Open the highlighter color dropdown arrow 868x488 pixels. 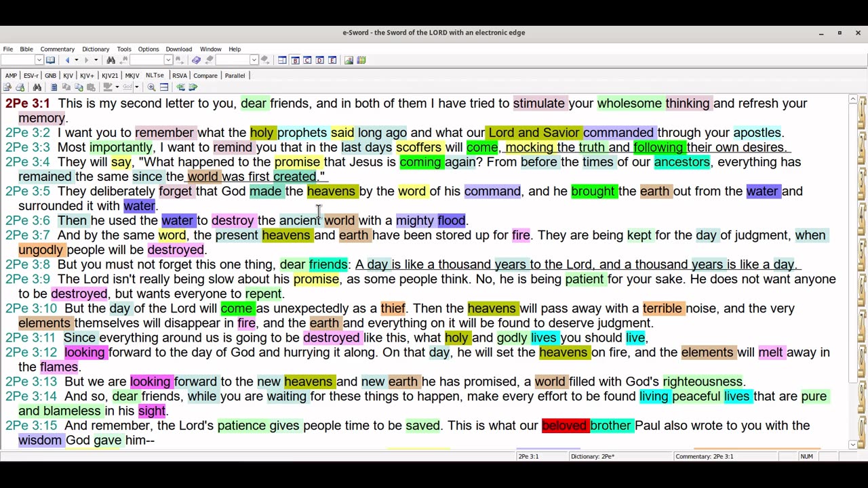[117, 87]
